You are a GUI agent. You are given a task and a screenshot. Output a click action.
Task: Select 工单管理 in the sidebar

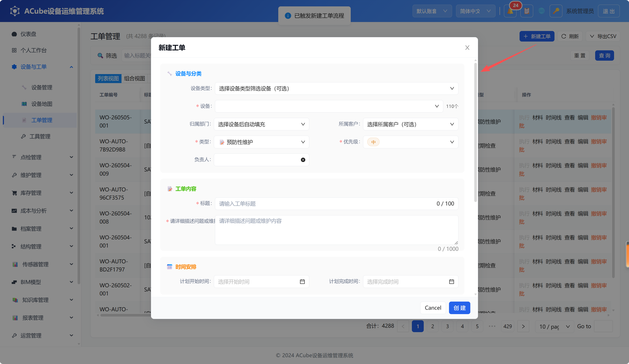pyautogui.click(x=40, y=120)
